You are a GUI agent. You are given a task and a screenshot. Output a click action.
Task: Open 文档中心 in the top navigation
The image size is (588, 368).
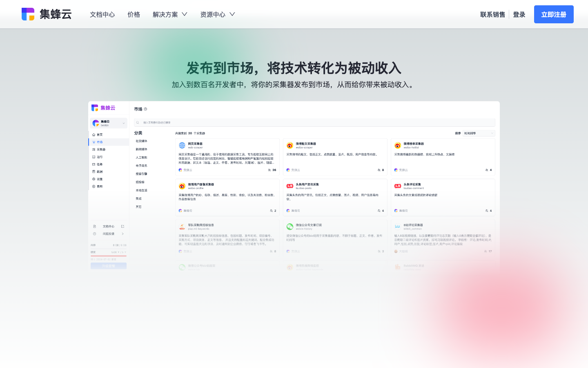(x=102, y=14)
